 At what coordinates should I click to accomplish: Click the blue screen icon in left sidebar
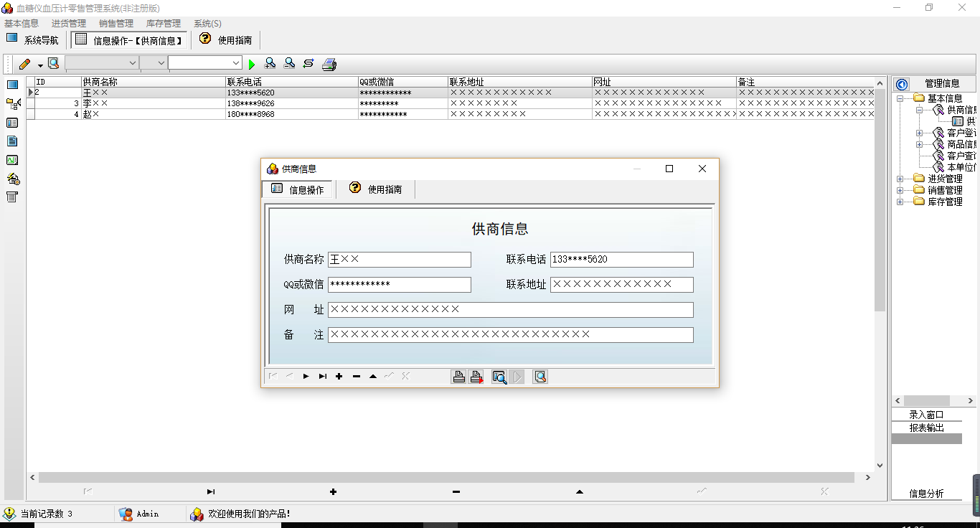12,85
